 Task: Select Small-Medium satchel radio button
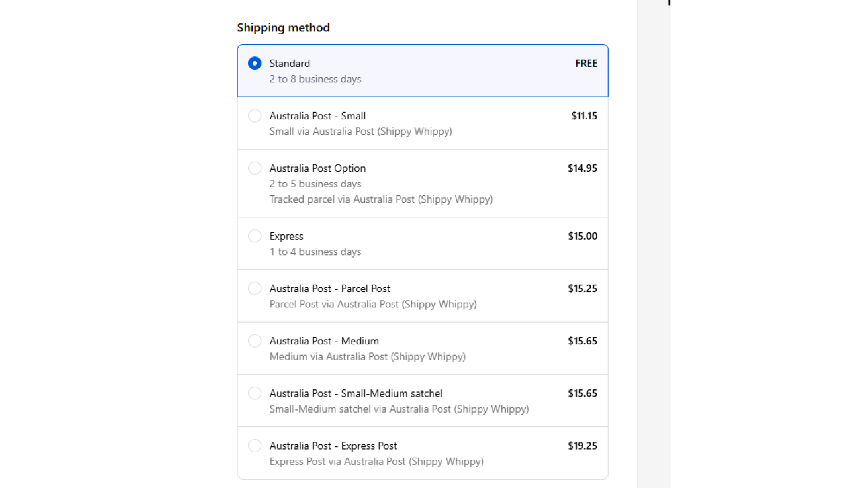coord(254,394)
